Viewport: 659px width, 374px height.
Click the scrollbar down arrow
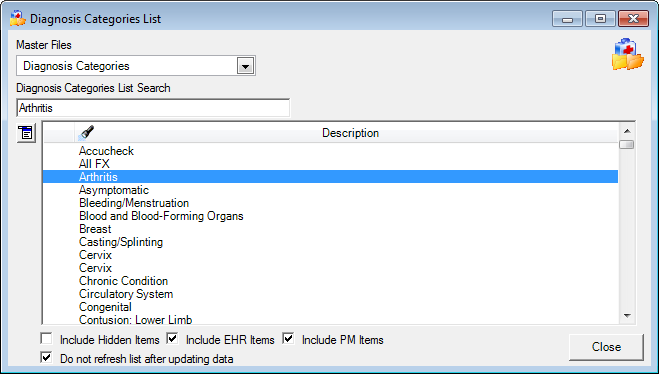(627, 316)
